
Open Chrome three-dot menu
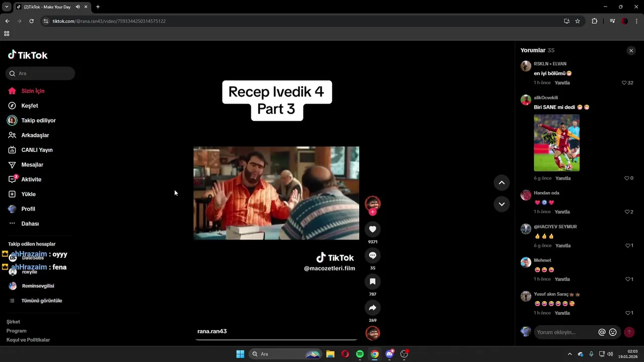click(637, 21)
